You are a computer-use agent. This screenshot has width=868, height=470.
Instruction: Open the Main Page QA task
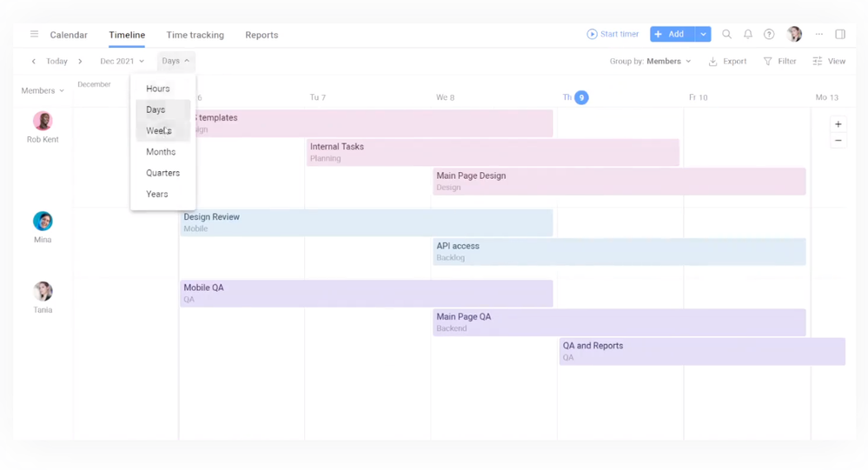[619, 322]
